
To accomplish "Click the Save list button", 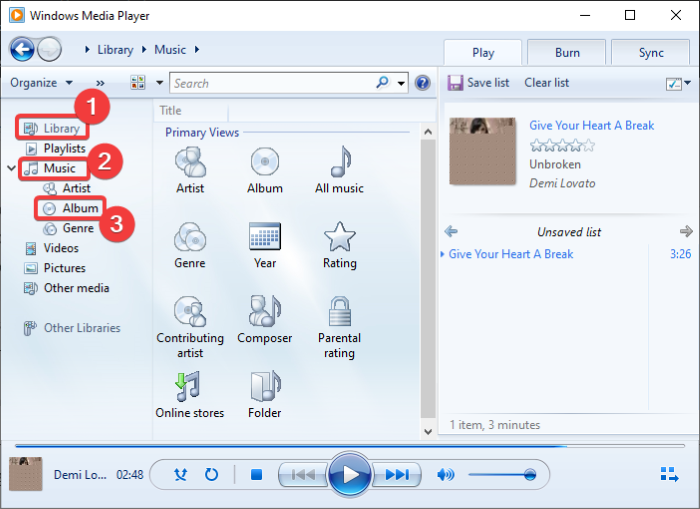I will click(x=479, y=83).
